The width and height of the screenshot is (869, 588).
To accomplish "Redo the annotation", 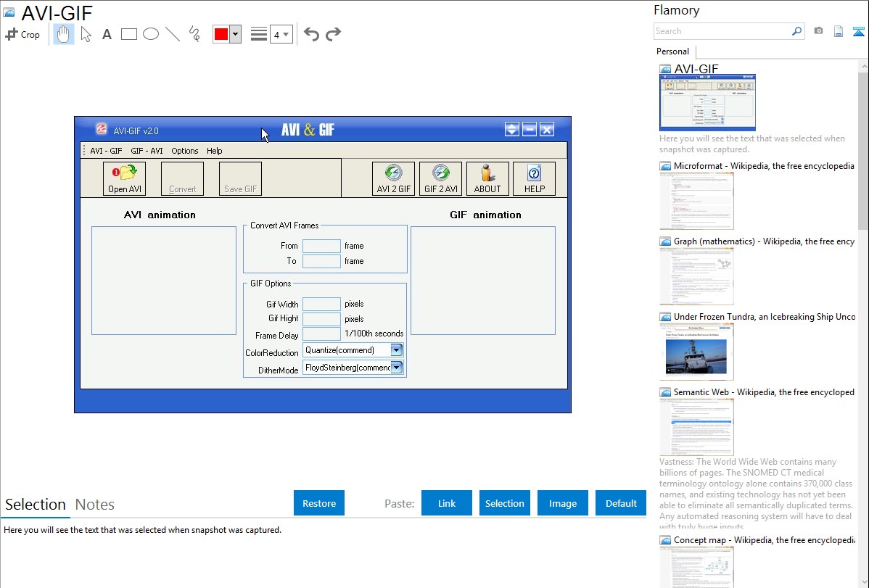I will pos(333,34).
